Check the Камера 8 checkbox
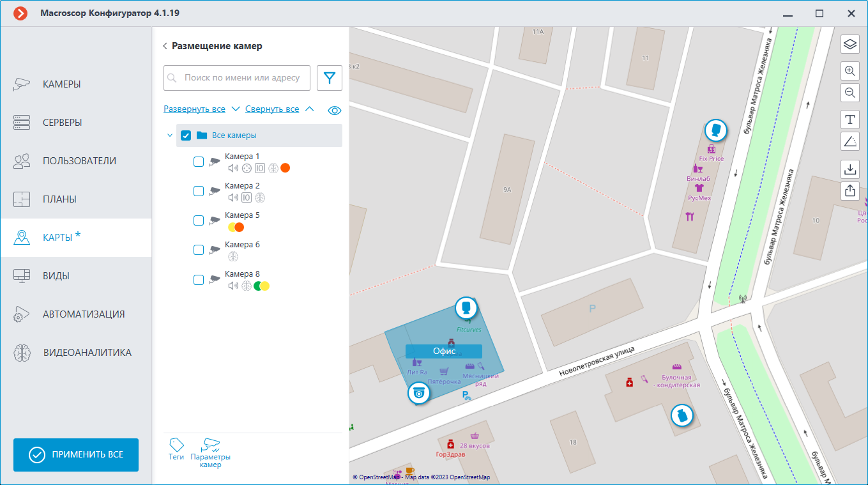The height and width of the screenshot is (485, 868). 199,279
